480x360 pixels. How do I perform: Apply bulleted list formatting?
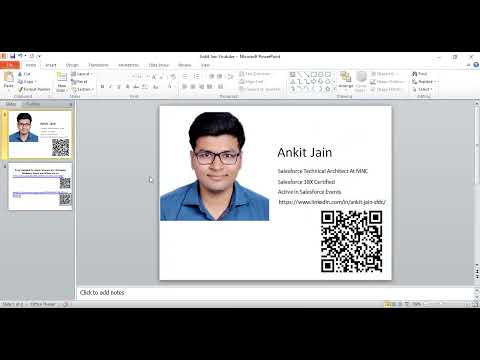(186, 77)
